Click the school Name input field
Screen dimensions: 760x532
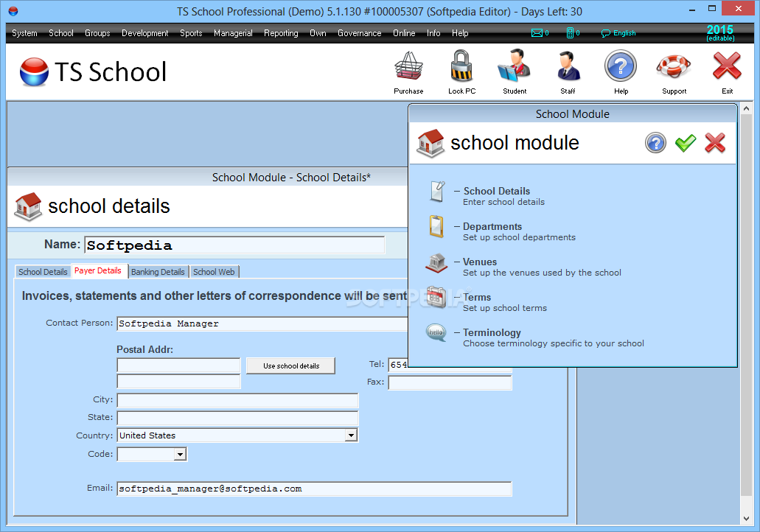click(x=234, y=245)
